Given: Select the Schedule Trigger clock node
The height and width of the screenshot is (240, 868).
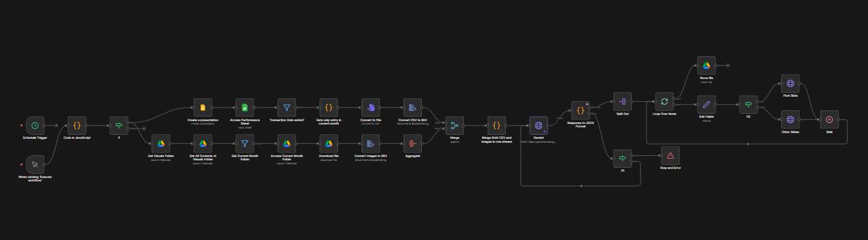Looking at the screenshot, I should tap(35, 125).
